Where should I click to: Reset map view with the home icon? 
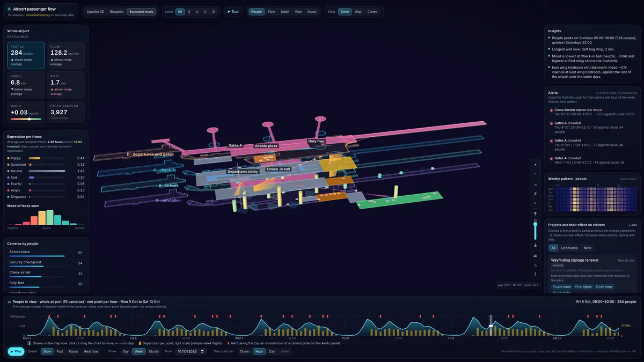point(535,265)
